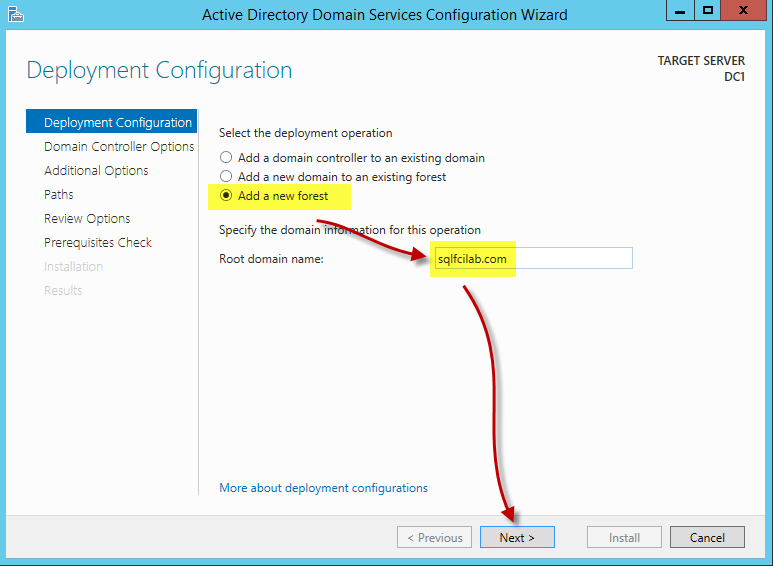Click the Select the deployment operation text
Screen dimensions: 773x566
point(306,133)
